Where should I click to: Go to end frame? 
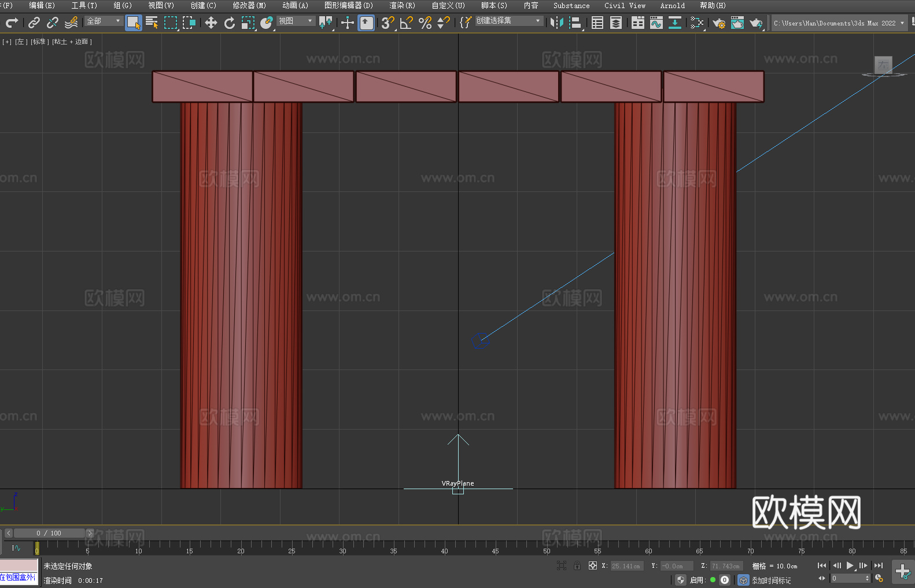pyautogui.click(x=879, y=565)
